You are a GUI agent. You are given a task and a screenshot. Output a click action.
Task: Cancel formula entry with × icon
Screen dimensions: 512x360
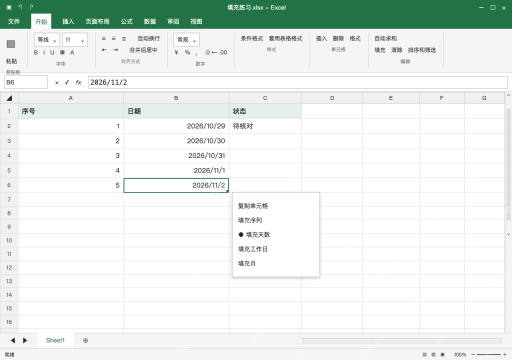(x=57, y=82)
